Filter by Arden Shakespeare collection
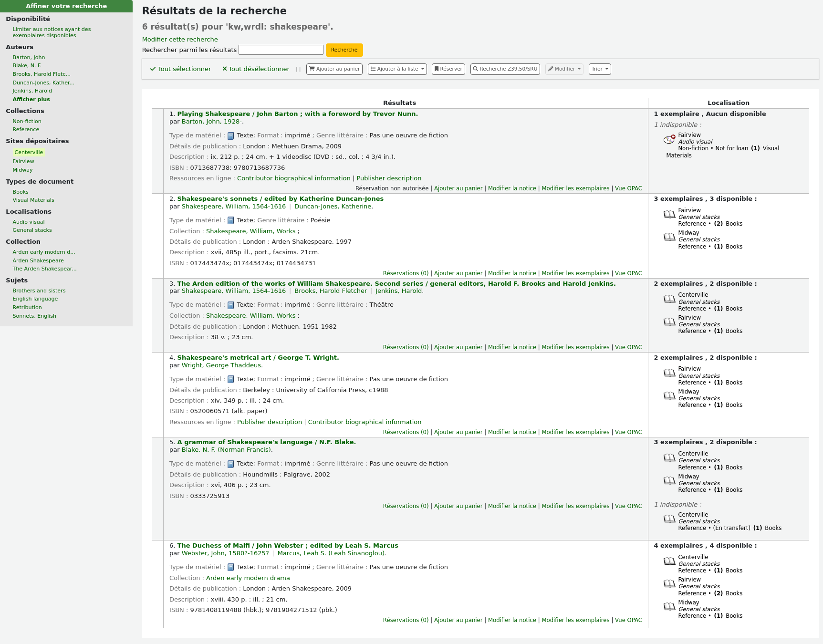The width and height of the screenshot is (823, 644). pos(38,260)
